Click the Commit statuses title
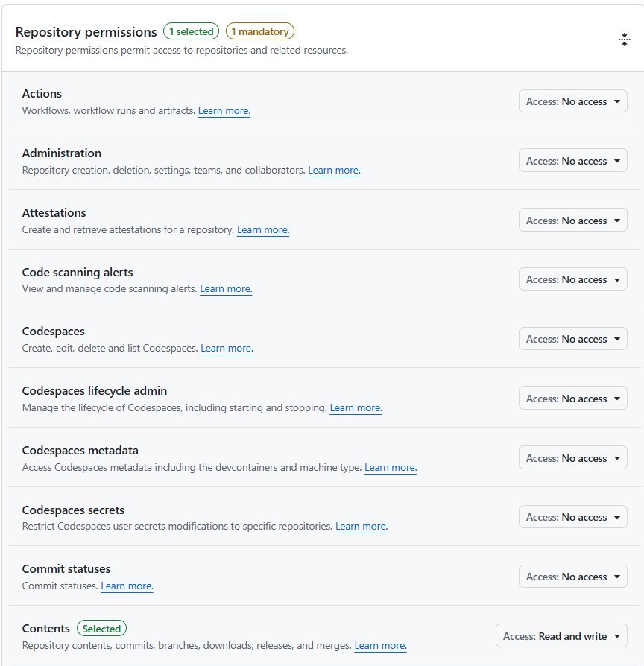This screenshot has height=666, width=644. 66,568
